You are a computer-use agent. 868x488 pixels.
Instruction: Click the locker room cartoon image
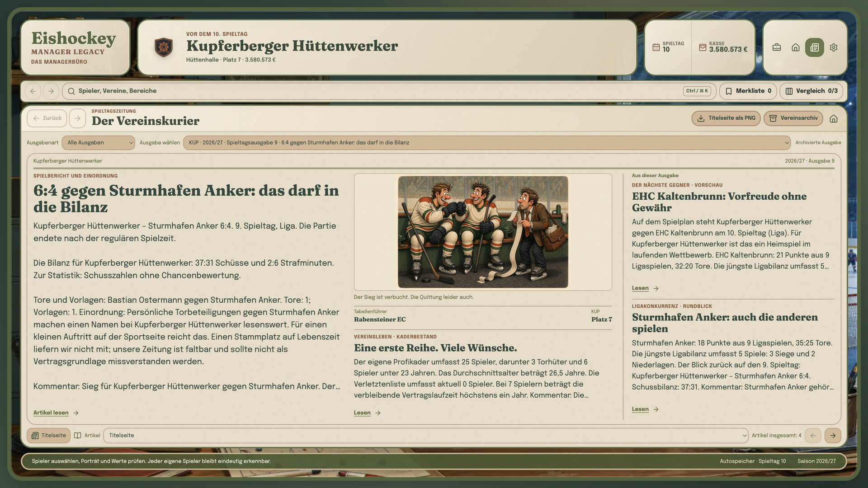[x=483, y=232]
